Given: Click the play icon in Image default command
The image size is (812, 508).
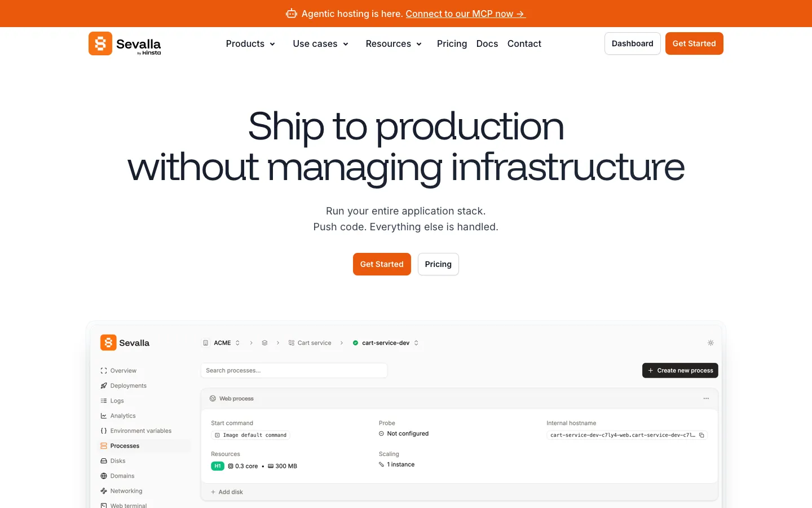Looking at the screenshot, I should point(217,435).
